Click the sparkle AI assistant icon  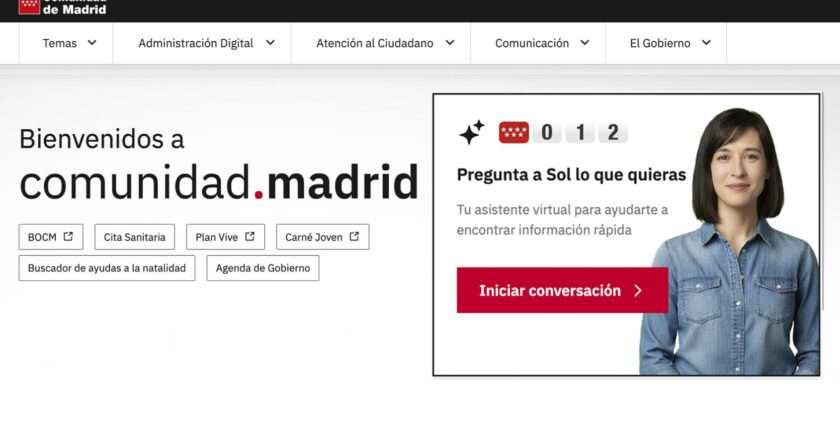[x=471, y=132]
